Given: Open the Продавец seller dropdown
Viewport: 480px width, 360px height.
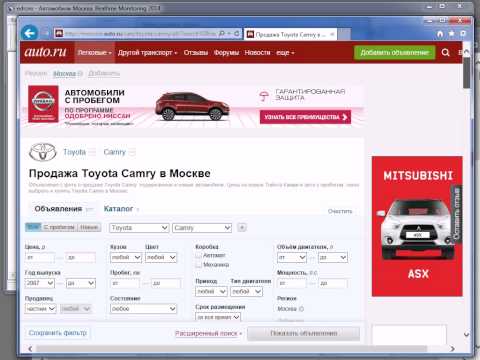Looking at the screenshot, I should point(41,309).
